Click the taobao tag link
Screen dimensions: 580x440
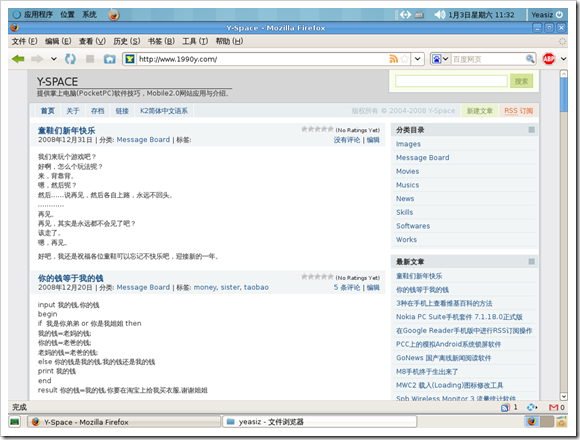[256, 287]
